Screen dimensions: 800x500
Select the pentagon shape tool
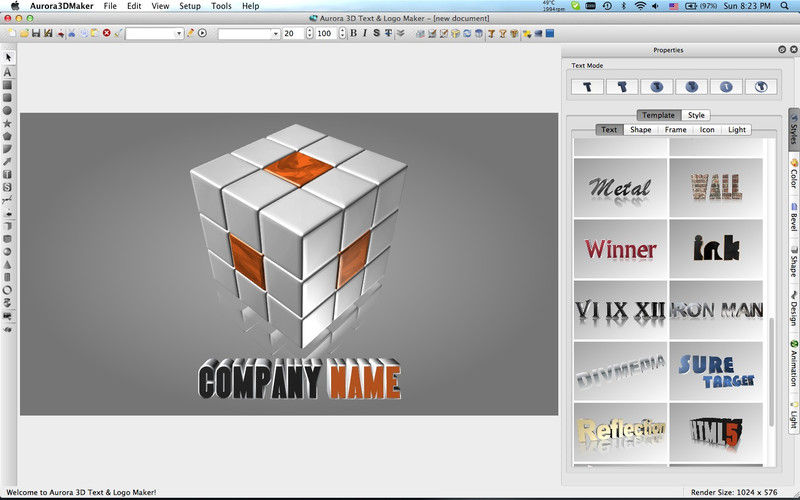pos(8,136)
